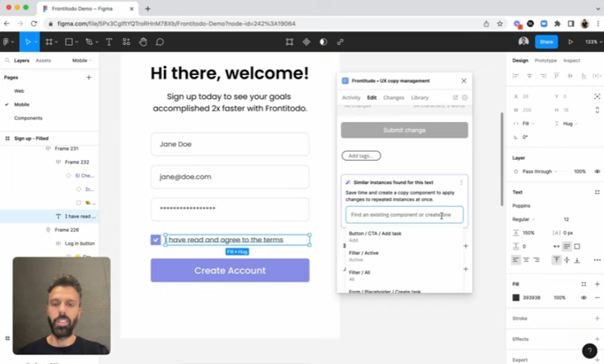Toggle the terms agreement checkbox on canvas
Screen dimensions: 604x364
(x=156, y=240)
